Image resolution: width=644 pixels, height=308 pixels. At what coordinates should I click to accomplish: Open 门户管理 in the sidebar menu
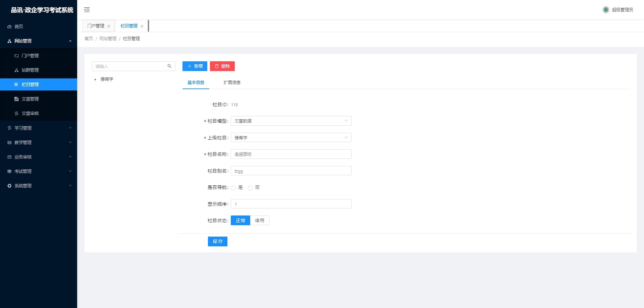point(39,56)
